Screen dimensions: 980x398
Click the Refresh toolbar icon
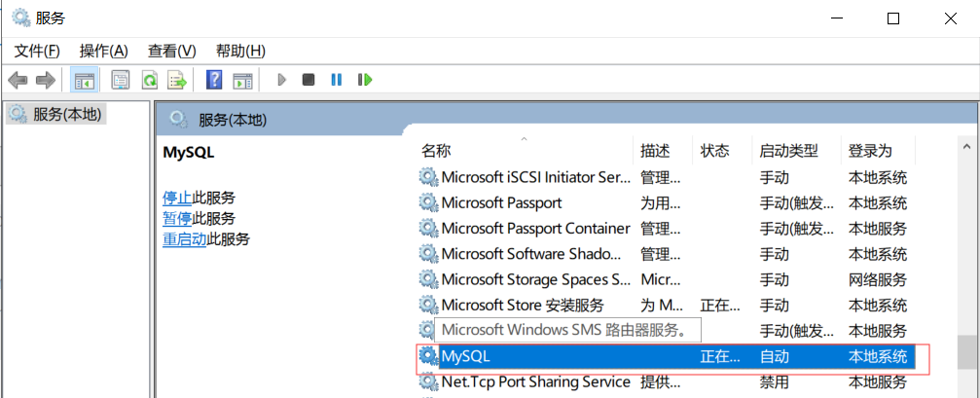point(149,80)
